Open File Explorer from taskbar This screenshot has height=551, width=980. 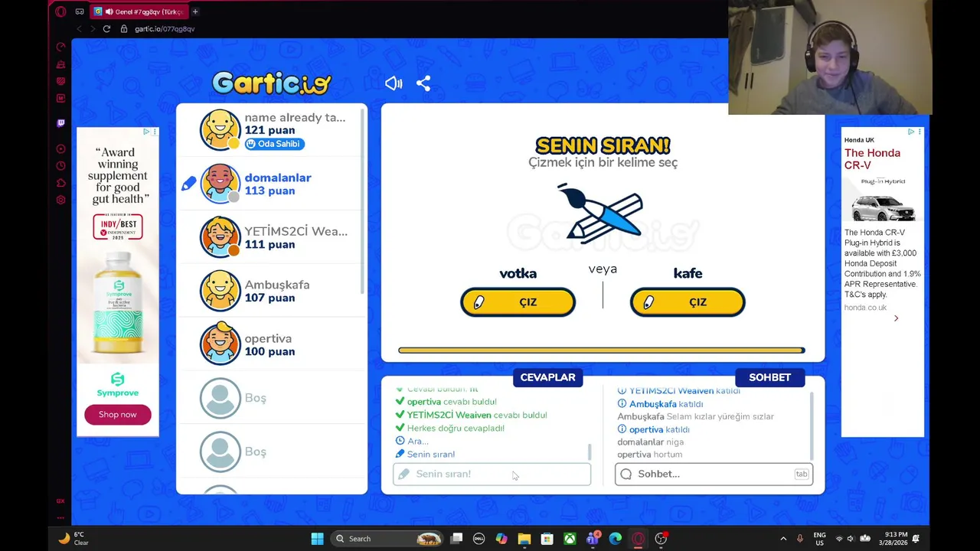(524, 539)
